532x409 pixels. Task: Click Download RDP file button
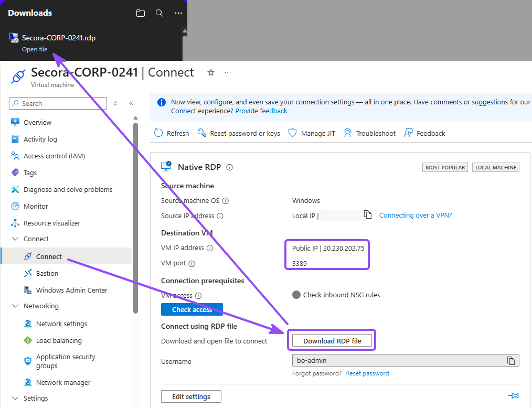pyautogui.click(x=332, y=341)
